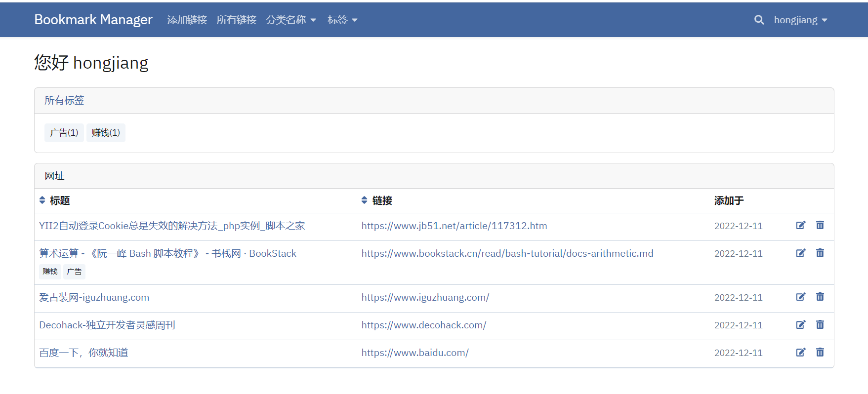Edit the 百度一下 bookmark entry

click(x=801, y=352)
